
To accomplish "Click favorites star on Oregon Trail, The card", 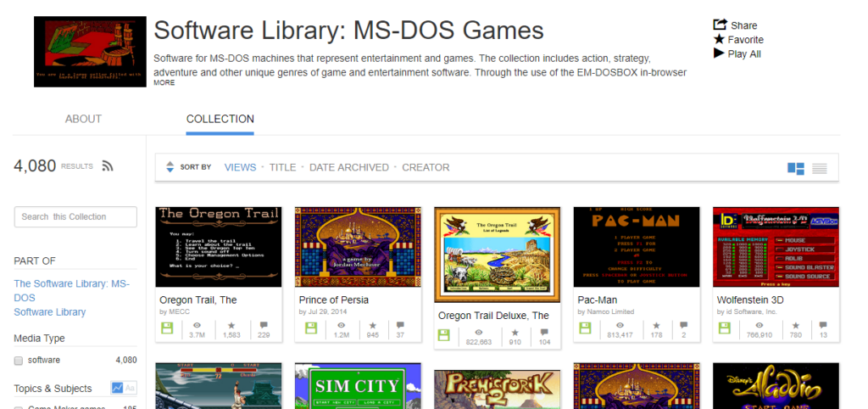I will click(232, 325).
